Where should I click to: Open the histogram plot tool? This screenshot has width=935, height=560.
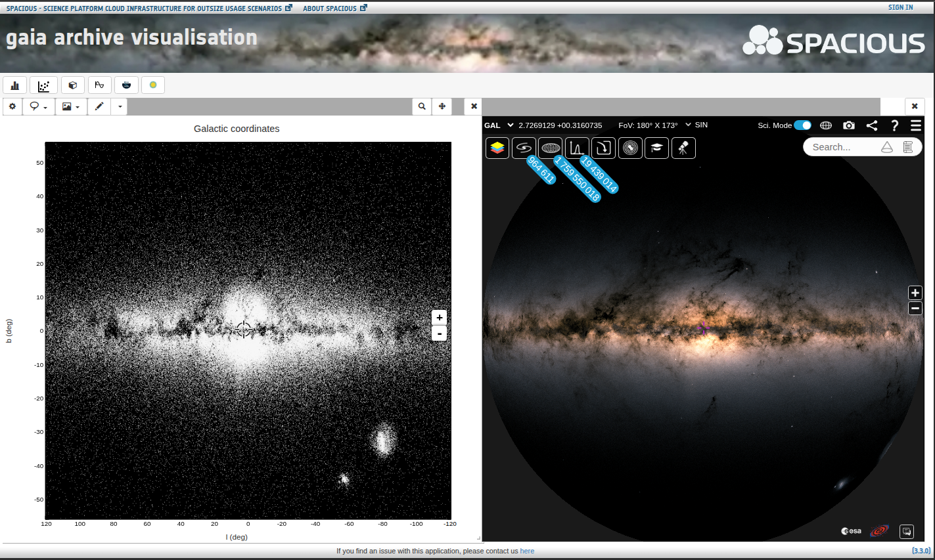click(14, 85)
